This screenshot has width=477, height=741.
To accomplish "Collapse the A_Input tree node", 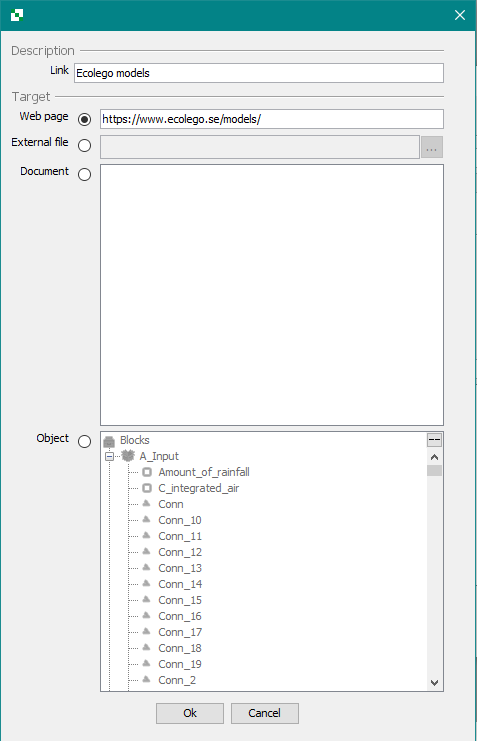I will coord(109,457).
